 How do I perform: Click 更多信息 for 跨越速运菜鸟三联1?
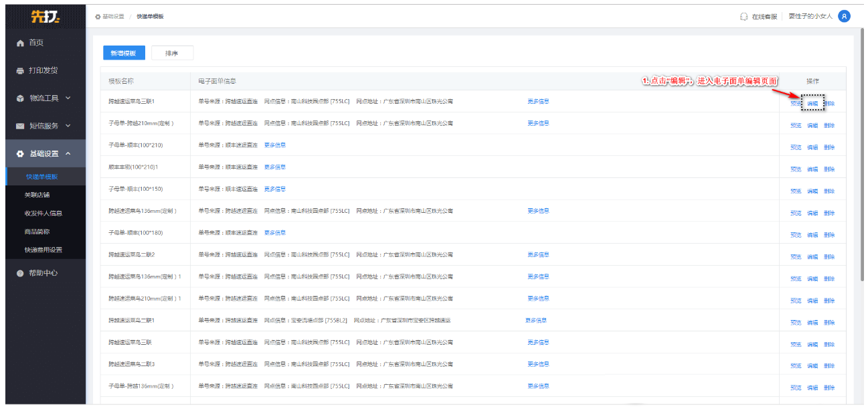point(539,102)
